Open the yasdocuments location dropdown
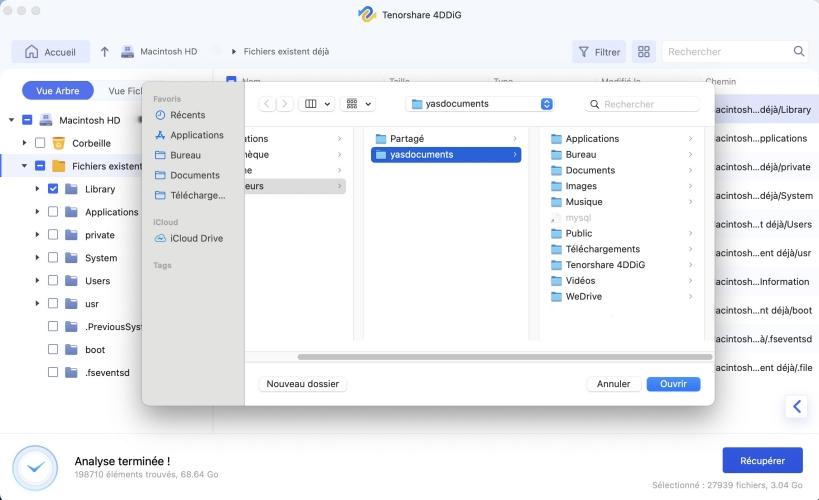This screenshot has height=500, width=819. pyautogui.click(x=546, y=104)
